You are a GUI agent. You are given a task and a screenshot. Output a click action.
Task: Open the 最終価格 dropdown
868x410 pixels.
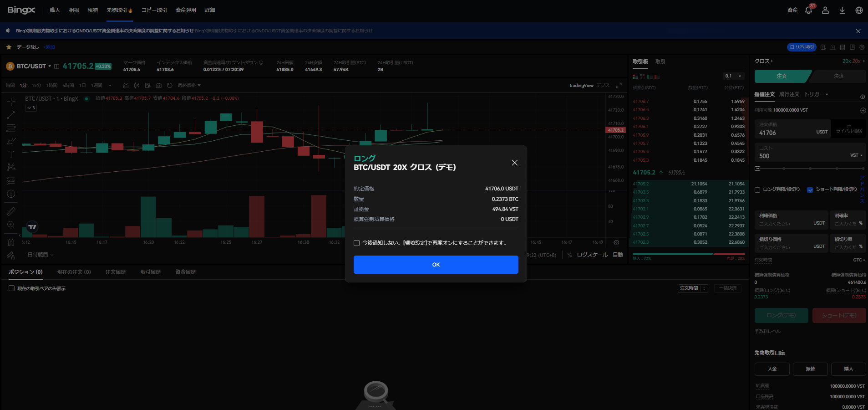(189, 86)
